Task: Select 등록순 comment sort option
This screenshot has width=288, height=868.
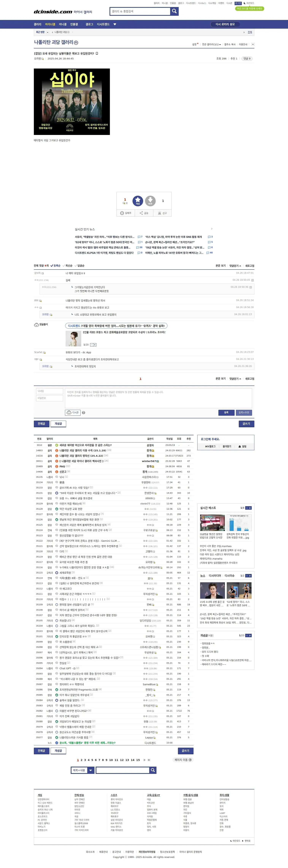Action: [55, 266]
